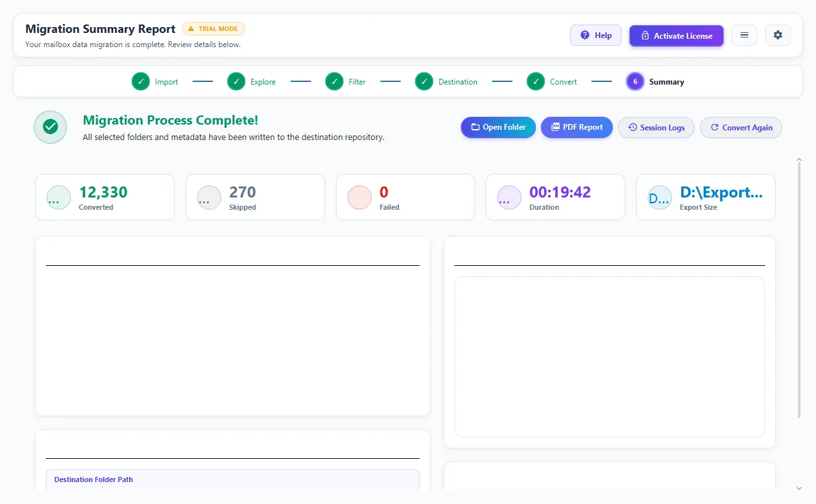Screen dimensions: 816x504
Task: Click Explore step checkmark circle
Action: tap(236, 81)
